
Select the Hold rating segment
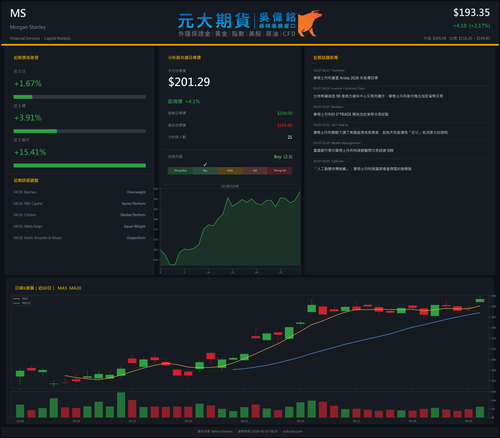[x=230, y=171]
